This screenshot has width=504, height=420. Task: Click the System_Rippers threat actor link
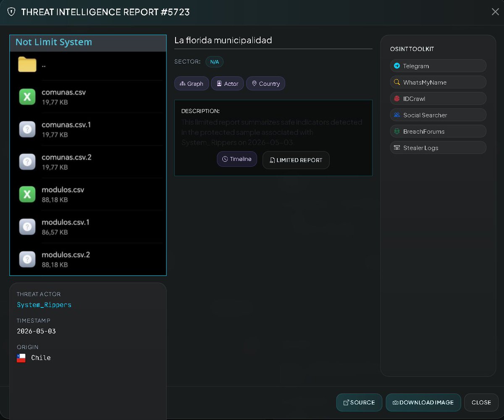[x=44, y=305]
